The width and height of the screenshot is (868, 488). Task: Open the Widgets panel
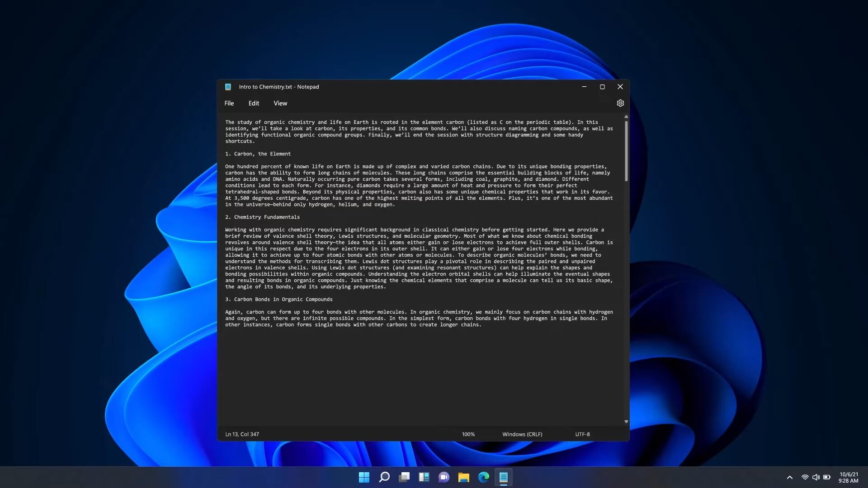click(424, 477)
